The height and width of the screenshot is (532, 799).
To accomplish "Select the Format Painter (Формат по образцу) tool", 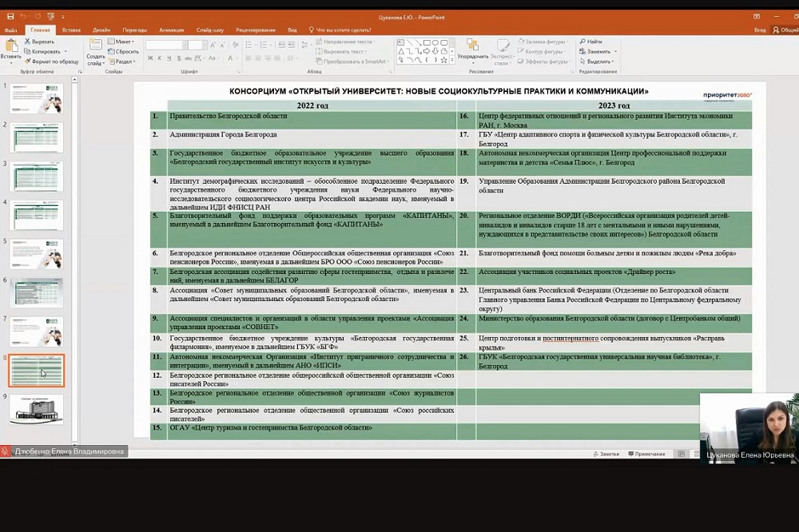I will coord(52,62).
